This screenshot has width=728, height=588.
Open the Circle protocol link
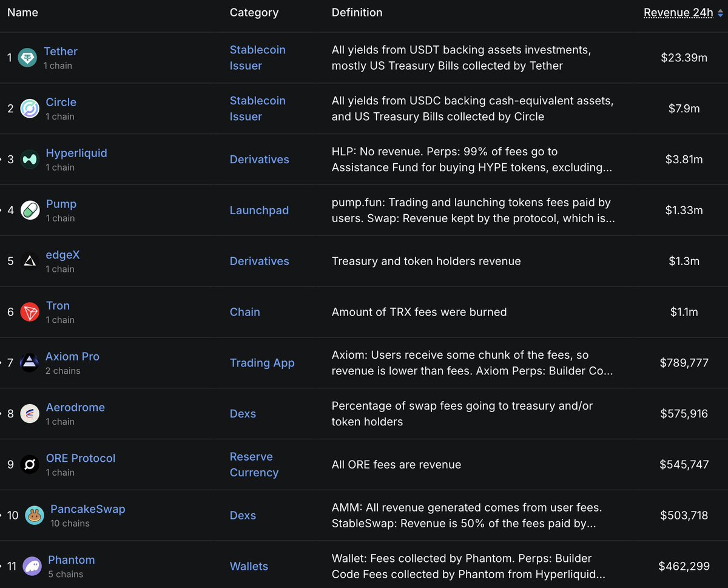pos(61,103)
